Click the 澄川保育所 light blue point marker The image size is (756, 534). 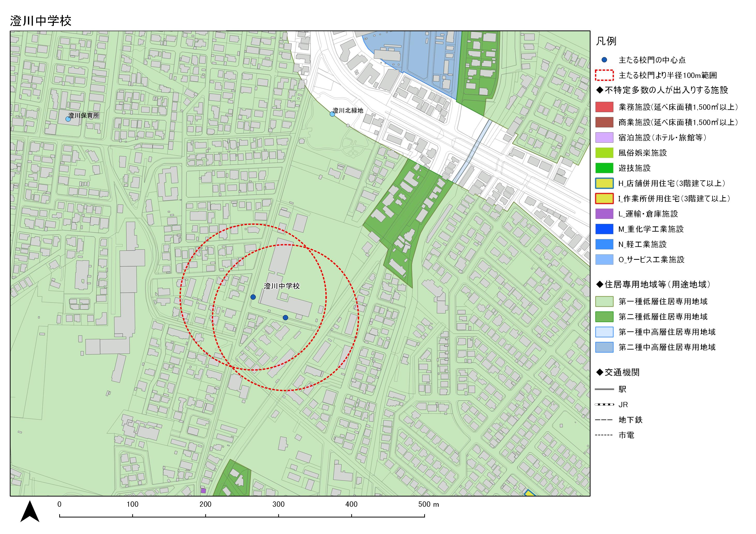tap(68, 119)
